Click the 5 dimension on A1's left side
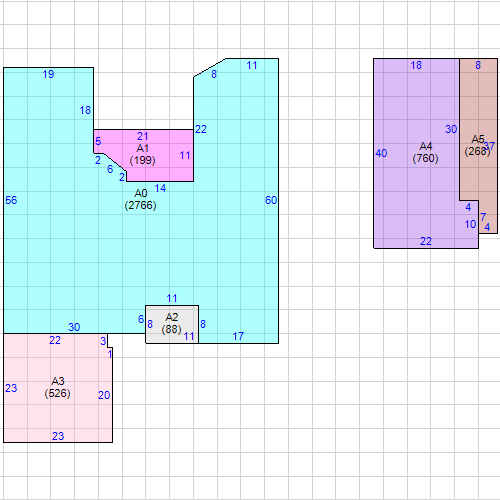 point(98,141)
